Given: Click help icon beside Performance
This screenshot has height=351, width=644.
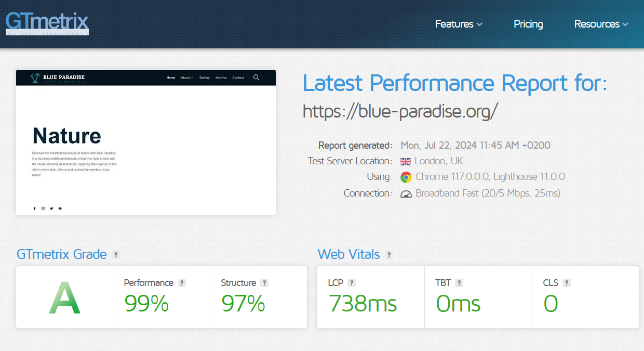Looking at the screenshot, I should coord(182,283).
